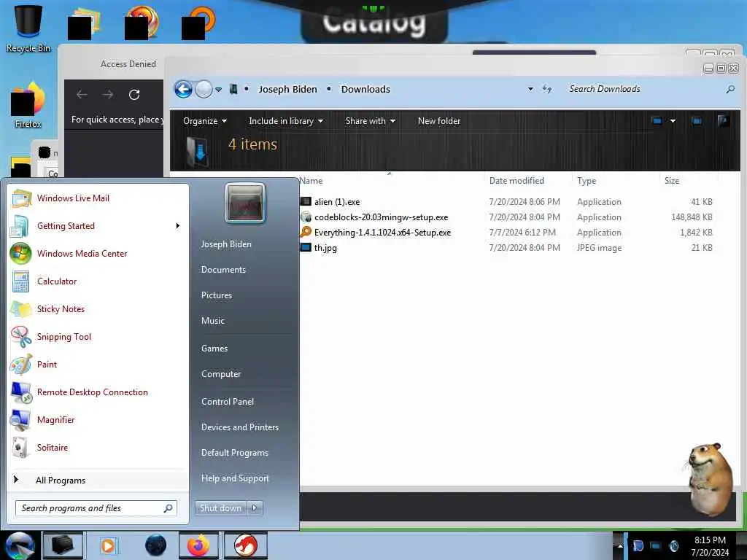The width and height of the screenshot is (747, 560).
Task: Click the Search programs and files box
Action: pos(96,508)
